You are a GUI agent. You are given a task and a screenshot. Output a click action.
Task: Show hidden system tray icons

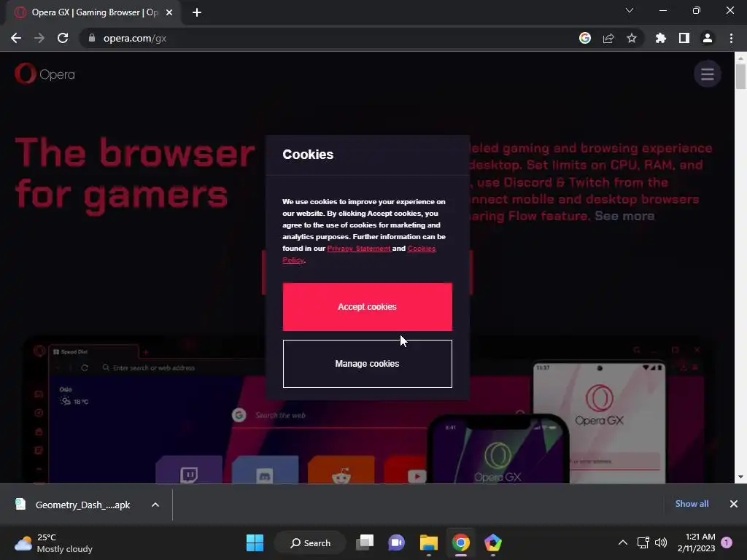(x=623, y=542)
